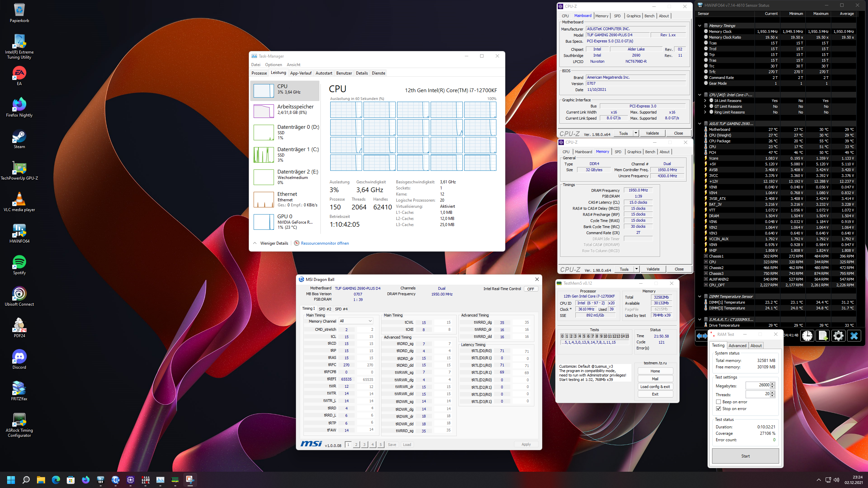Click HWiNFO's blue left-right arrows icon
This screenshot has width=868, height=488.
tap(702, 335)
